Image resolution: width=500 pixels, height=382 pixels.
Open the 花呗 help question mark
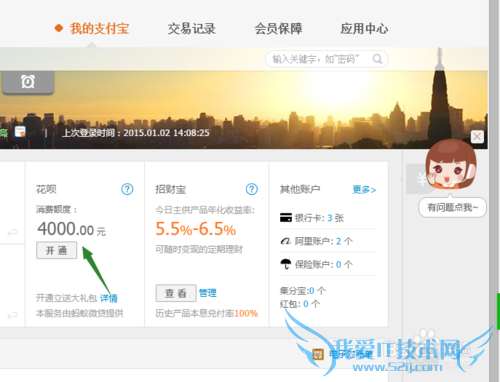coord(127,189)
